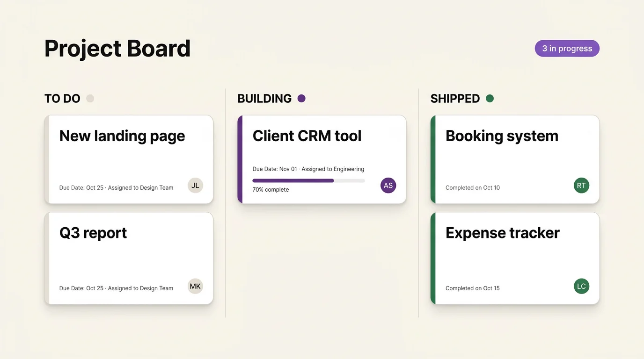Click the 70% complete label
Viewport: 644px width, 359px height.
coord(271,190)
